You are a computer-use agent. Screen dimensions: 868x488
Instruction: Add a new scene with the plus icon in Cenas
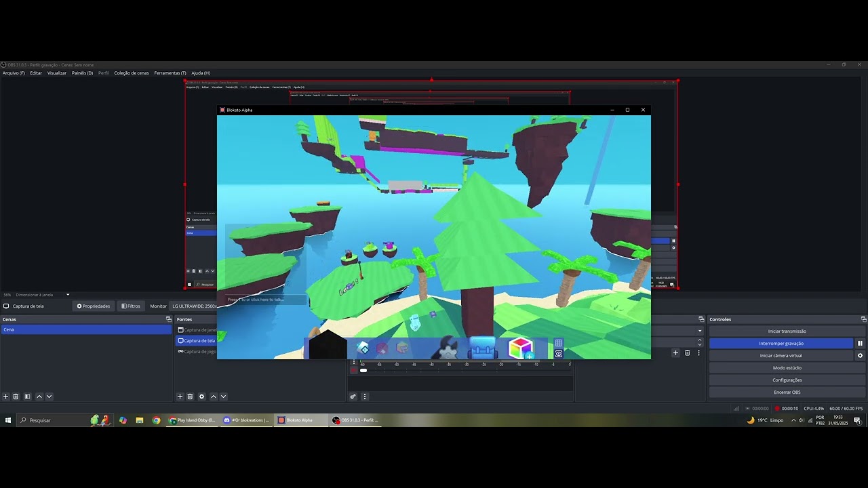tap(6, 396)
